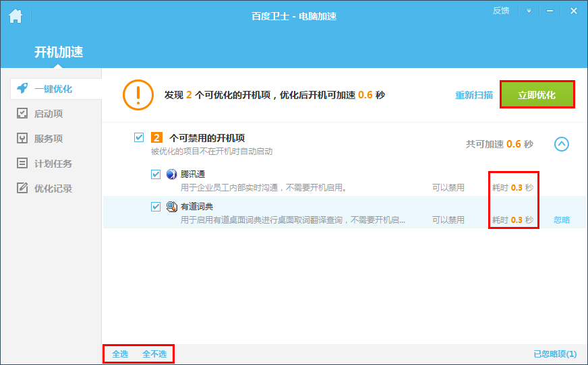Open the title bar dropdown menu arrow
The height and width of the screenshot is (365, 588).
click(x=529, y=11)
